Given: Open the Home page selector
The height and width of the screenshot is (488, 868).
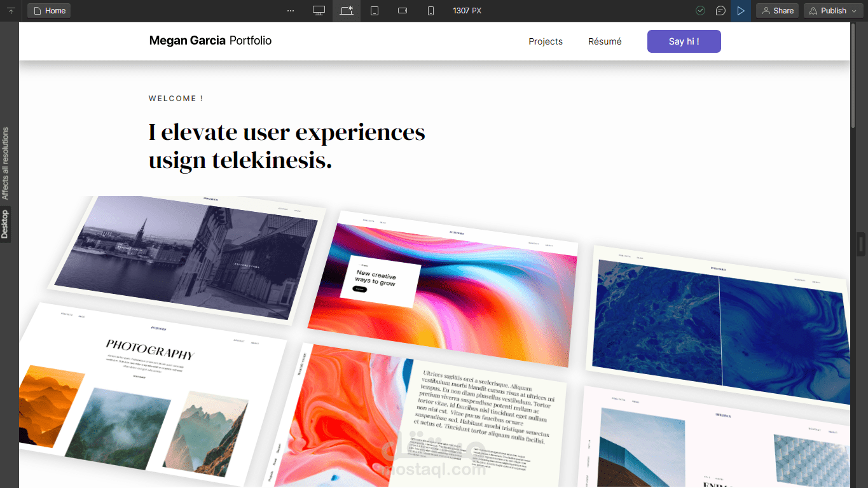Looking at the screenshot, I should [x=49, y=11].
